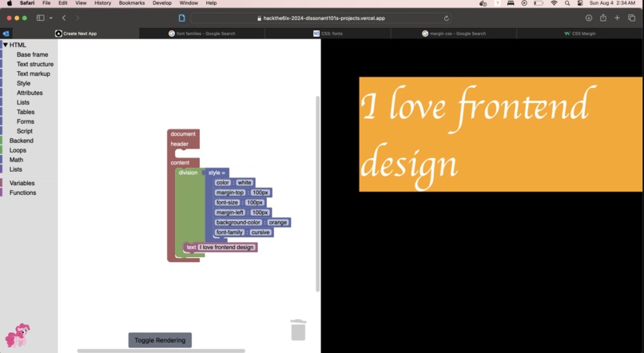This screenshot has width=644, height=353.
Task: Select Loops category
Action: pyautogui.click(x=18, y=150)
